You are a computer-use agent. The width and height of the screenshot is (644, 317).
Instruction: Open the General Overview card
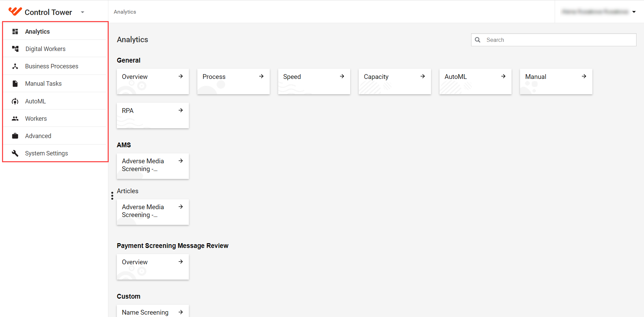(153, 82)
